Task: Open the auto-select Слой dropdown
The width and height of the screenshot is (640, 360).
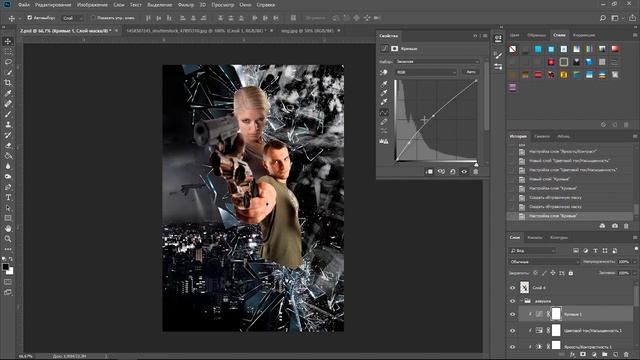Action: 72,18
